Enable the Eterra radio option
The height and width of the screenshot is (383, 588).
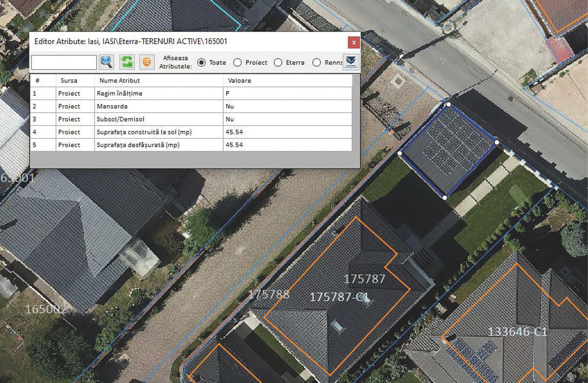[x=278, y=63]
